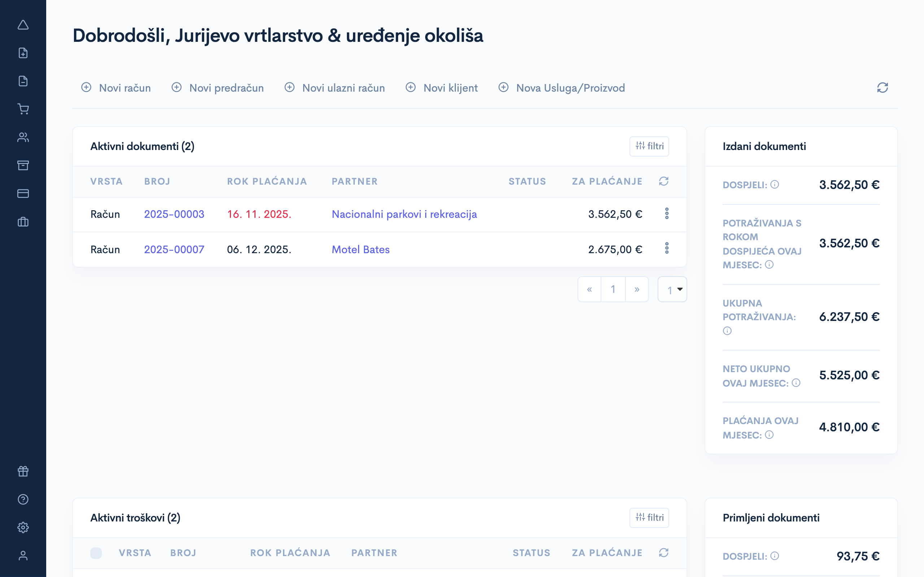Screen dimensions: 924x577
Task: Open the Motel Bates partner link
Action: [x=361, y=249]
